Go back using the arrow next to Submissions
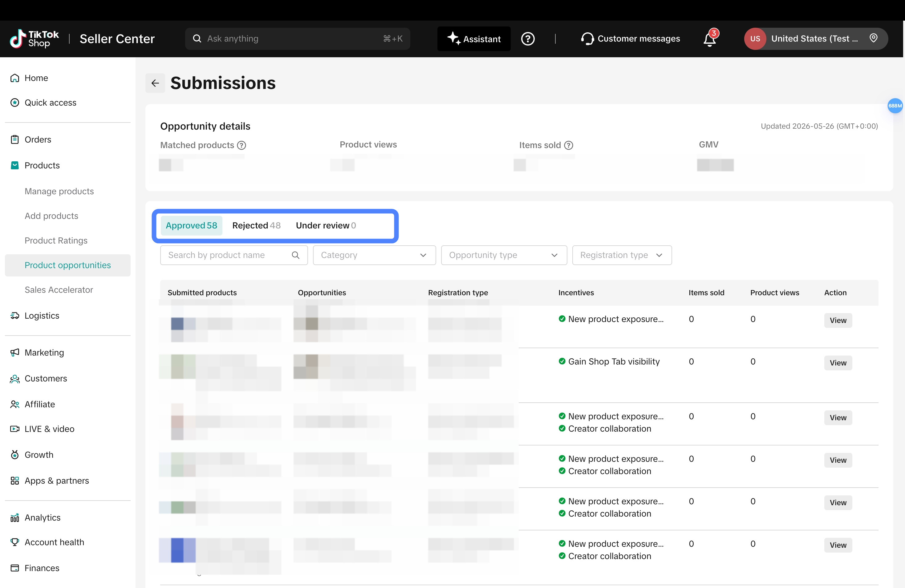 155,83
